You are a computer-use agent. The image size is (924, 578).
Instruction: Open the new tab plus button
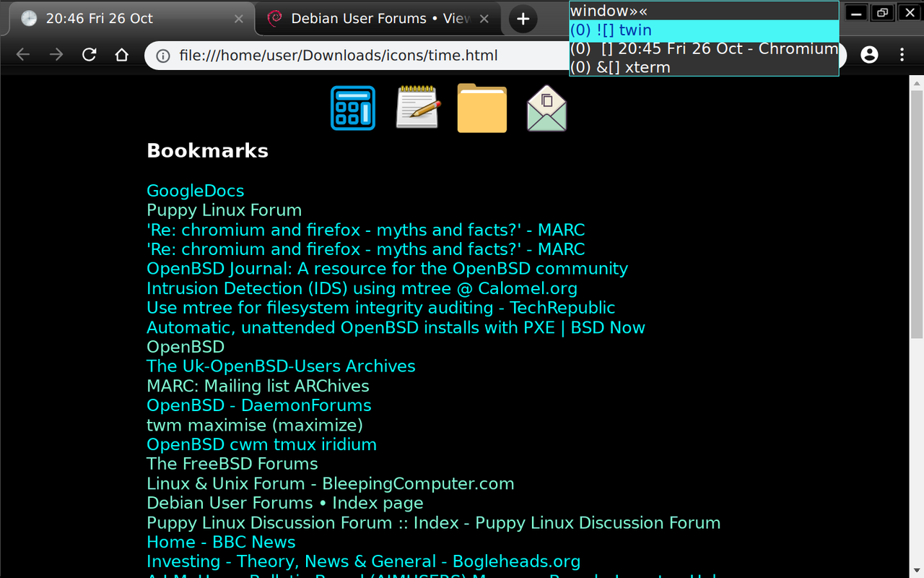click(x=523, y=19)
